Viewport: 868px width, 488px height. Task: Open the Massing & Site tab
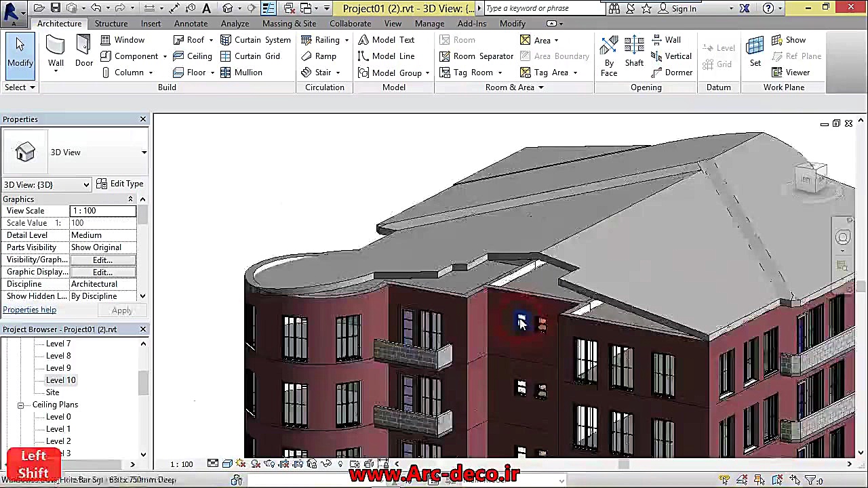289,24
